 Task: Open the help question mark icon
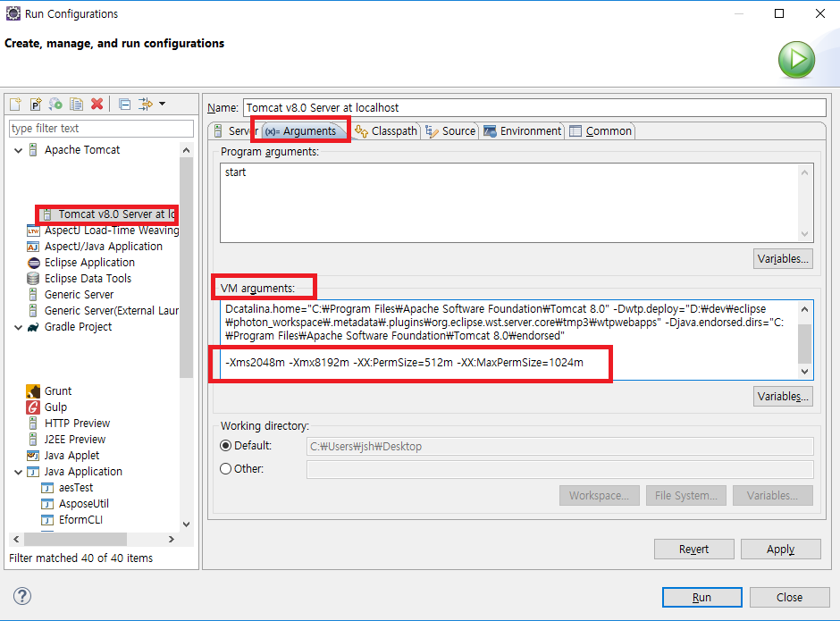click(22, 596)
